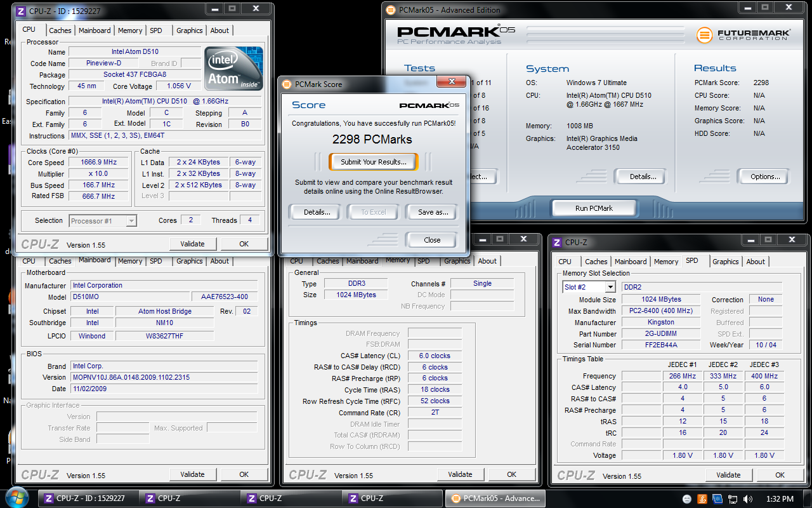Open CPU tab in the Mainboard CPU-Z window
Screen dimensions: 812x508
[29, 261]
